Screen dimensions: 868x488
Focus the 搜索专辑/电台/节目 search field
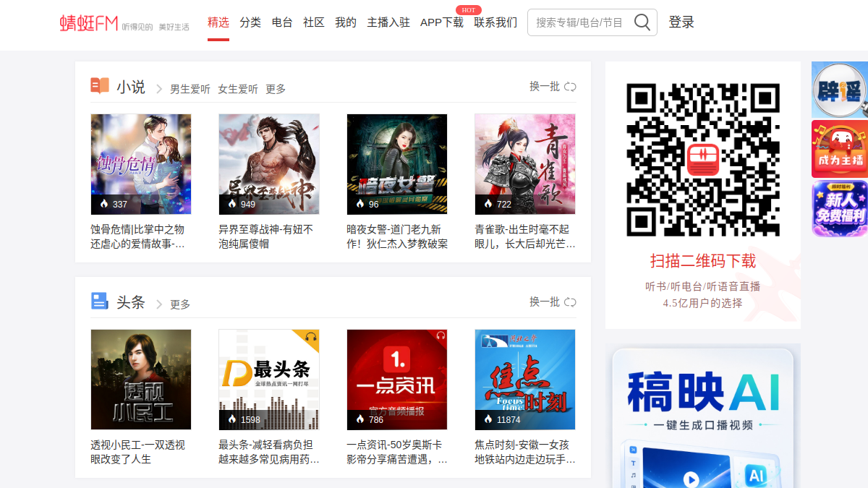pyautogui.click(x=581, y=22)
